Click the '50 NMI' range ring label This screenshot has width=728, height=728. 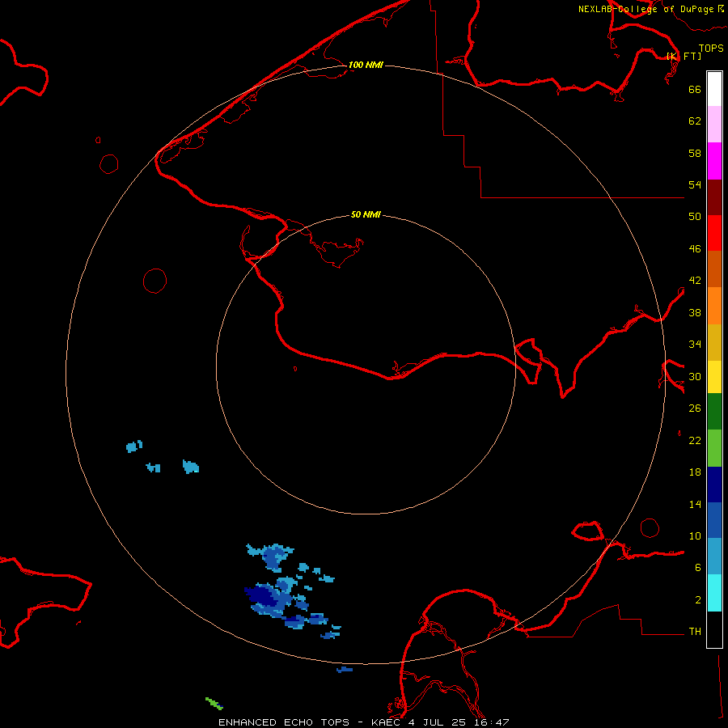366,214
